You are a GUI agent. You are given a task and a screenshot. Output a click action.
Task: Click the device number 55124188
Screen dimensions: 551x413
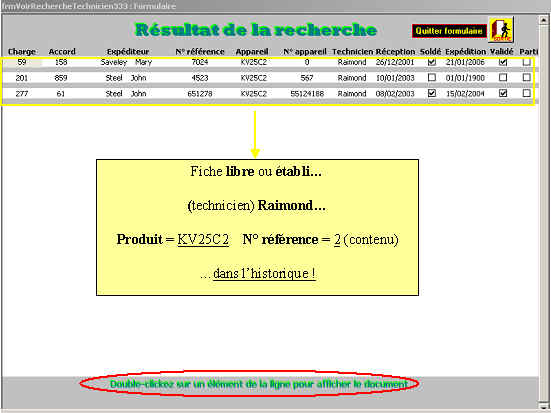[307, 93]
